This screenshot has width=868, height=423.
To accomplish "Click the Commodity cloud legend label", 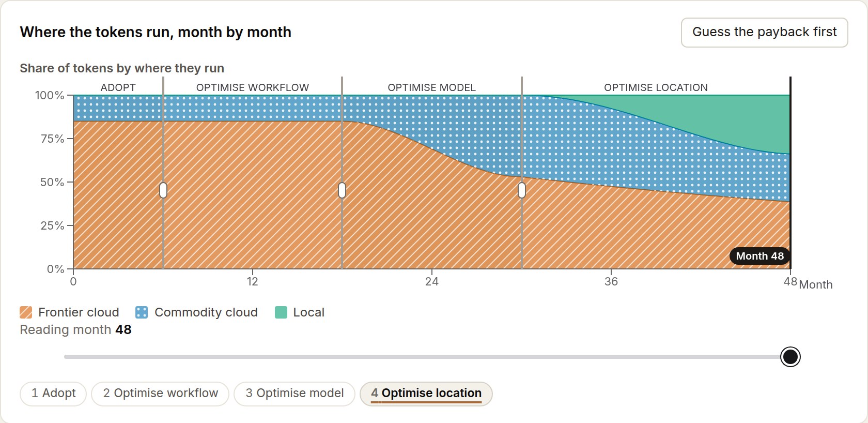I will coord(206,312).
